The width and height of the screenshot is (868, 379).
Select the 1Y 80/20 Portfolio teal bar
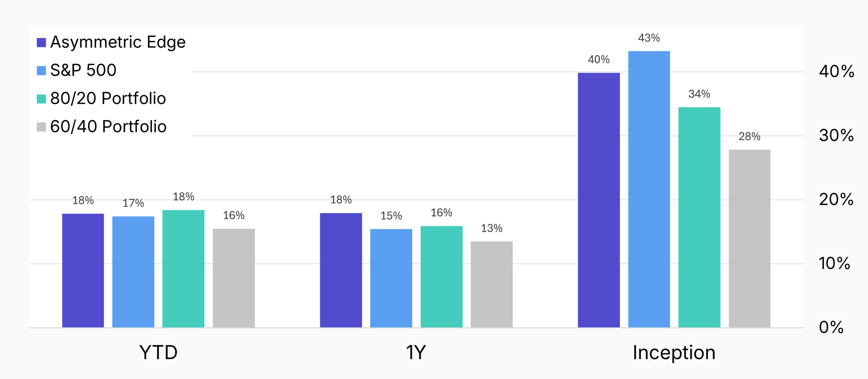441,276
